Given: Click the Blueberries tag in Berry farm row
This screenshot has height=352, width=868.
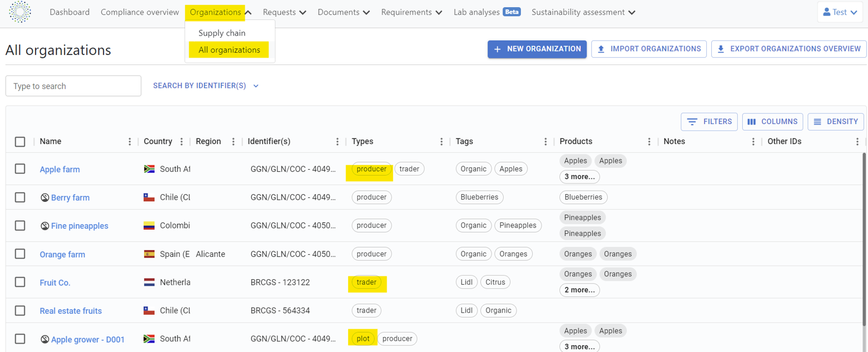Looking at the screenshot, I should 480,197.
